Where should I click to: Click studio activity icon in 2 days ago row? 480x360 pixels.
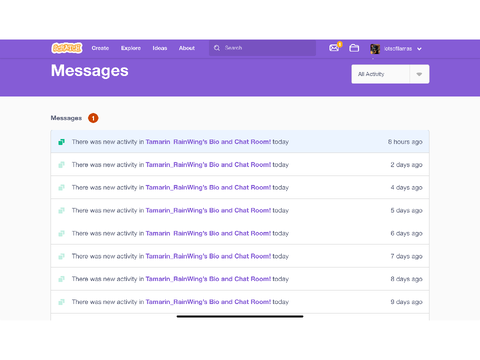coord(61,165)
